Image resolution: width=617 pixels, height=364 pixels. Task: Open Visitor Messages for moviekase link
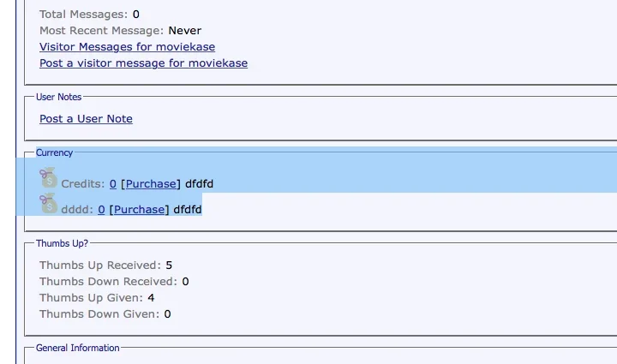click(x=127, y=47)
